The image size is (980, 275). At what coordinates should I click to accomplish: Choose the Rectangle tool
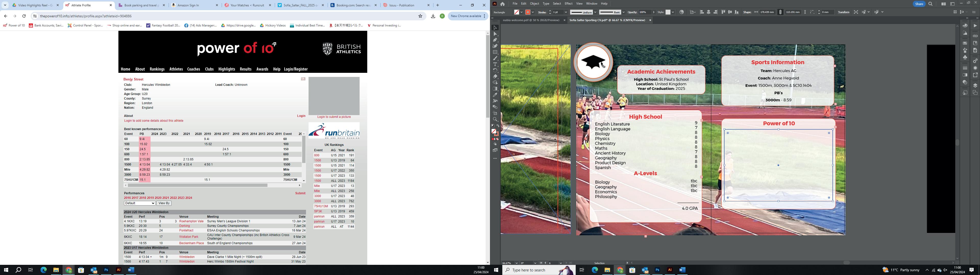tap(495, 52)
